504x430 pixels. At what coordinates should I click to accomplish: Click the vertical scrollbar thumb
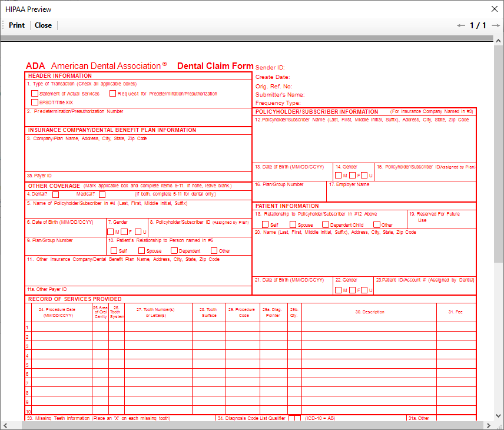(x=498, y=154)
